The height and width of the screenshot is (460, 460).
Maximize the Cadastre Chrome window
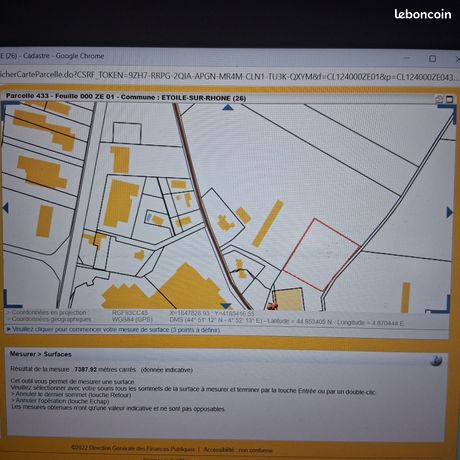pyautogui.click(x=432, y=59)
